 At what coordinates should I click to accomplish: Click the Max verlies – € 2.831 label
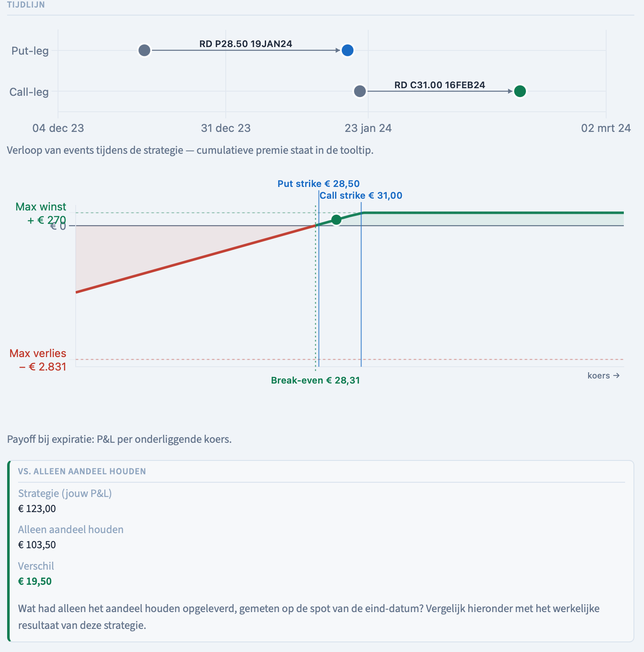tap(38, 360)
